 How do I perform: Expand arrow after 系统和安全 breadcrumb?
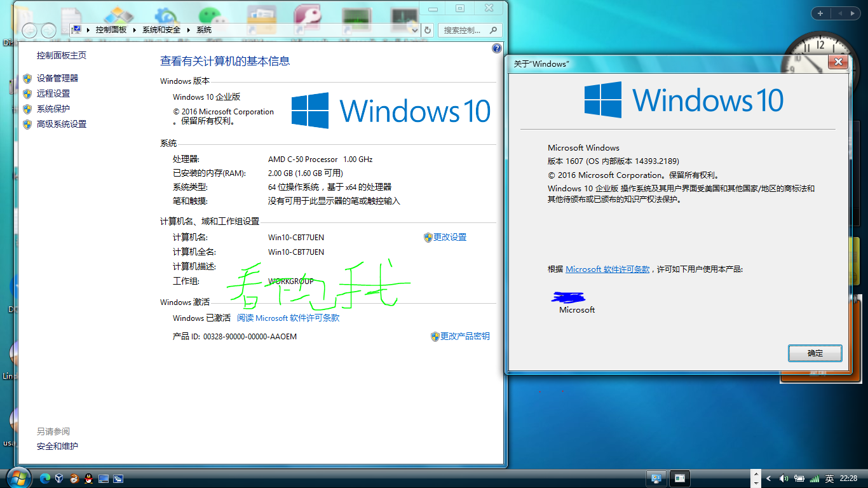pyautogui.click(x=189, y=30)
